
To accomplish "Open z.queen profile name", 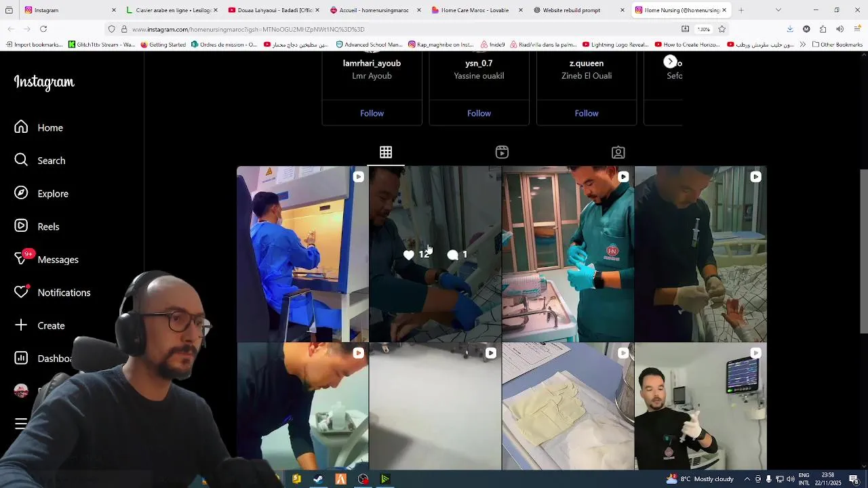I will (587, 63).
